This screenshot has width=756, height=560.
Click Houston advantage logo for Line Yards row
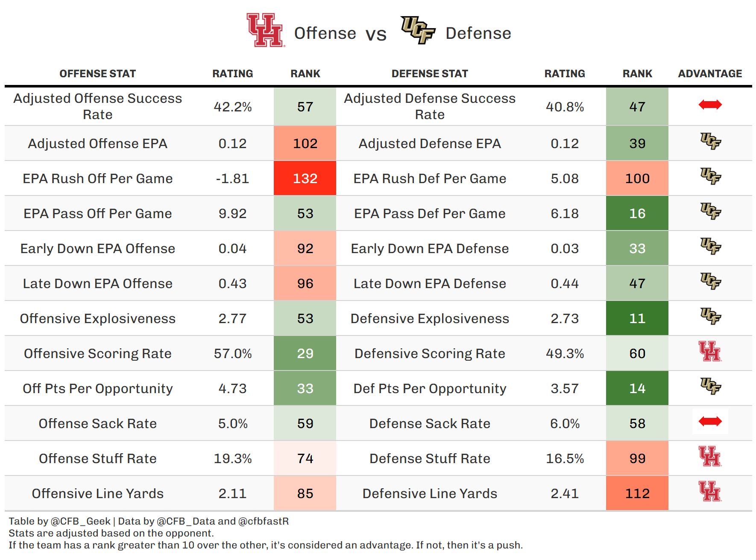click(710, 491)
